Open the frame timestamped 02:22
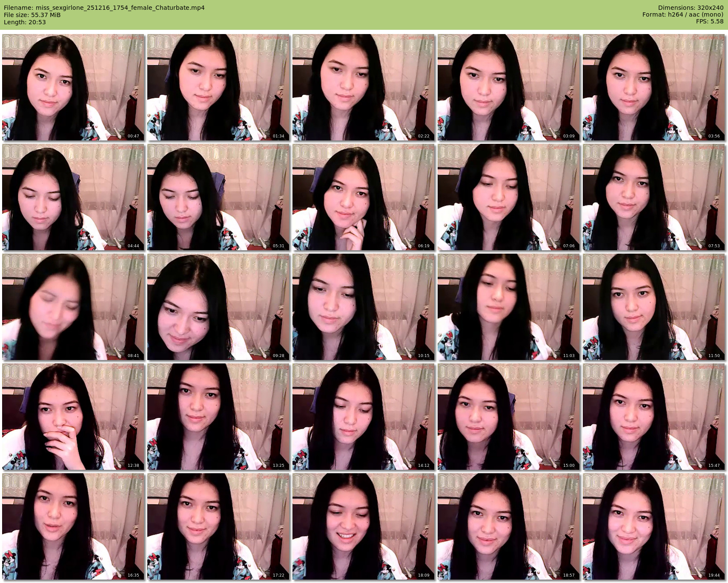Image resolution: width=728 pixels, height=583 pixels. pos(363,87)
